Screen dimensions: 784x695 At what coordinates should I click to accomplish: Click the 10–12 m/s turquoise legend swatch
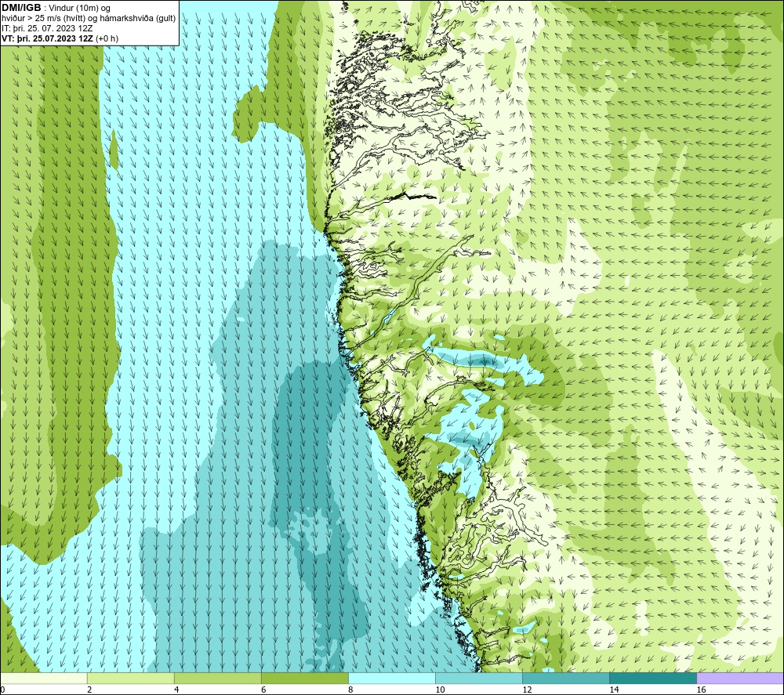coord(479,679)
